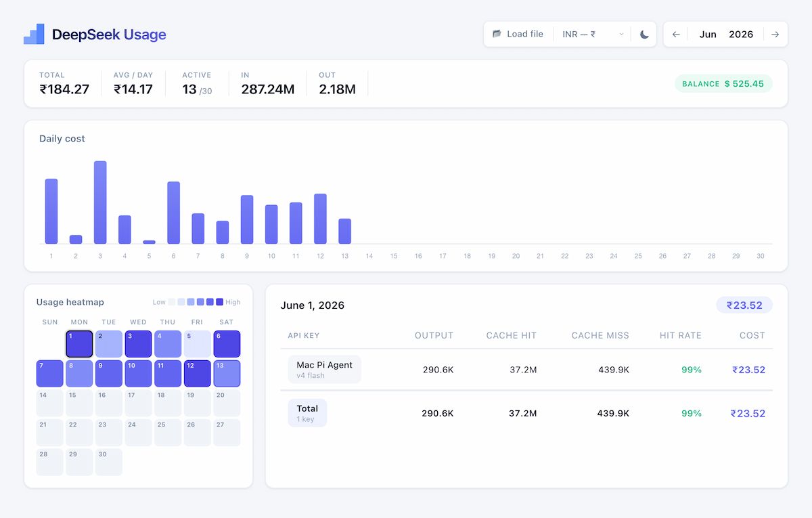
Task: Click the June 1, 2026 heading
Action: tap(313, 305)
